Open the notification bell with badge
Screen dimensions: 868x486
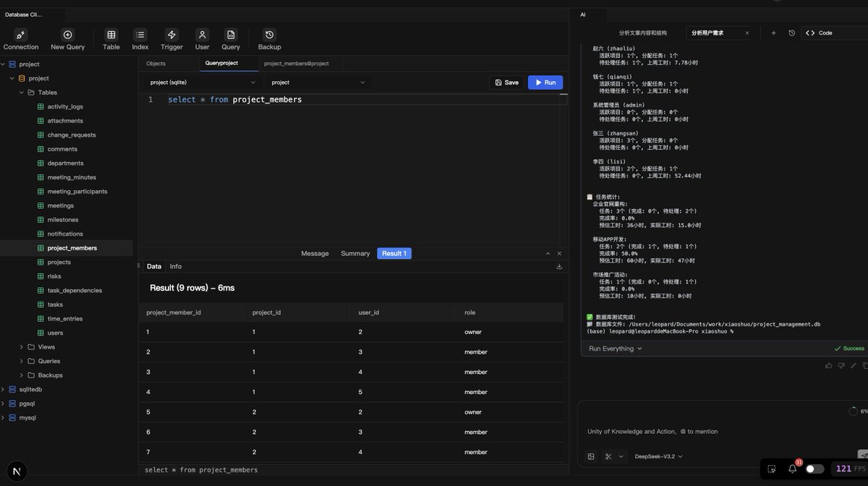point(793,468)
